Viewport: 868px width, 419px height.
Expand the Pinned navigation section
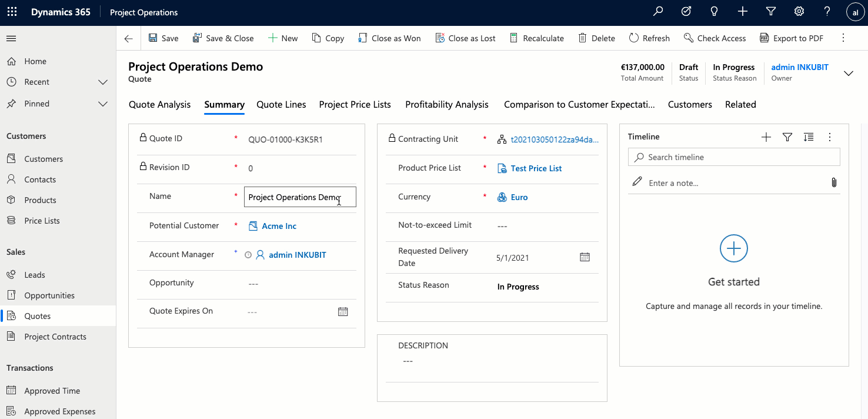(x=103, y=104)
